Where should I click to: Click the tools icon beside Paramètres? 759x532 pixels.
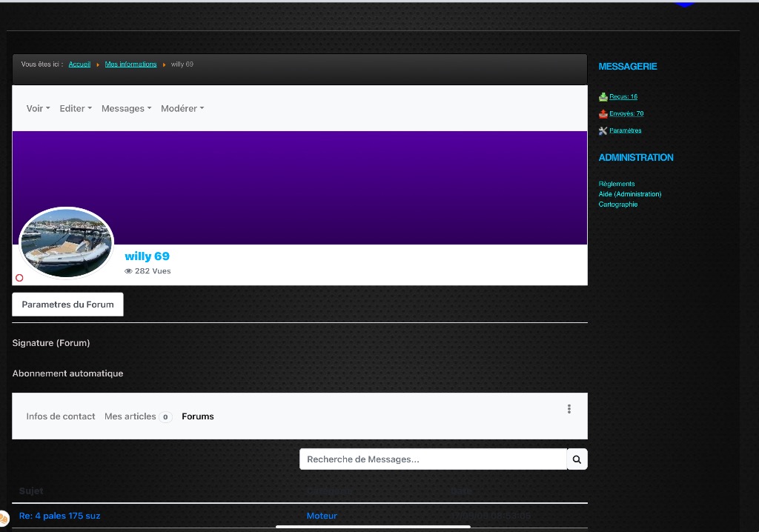coord(603,131)
